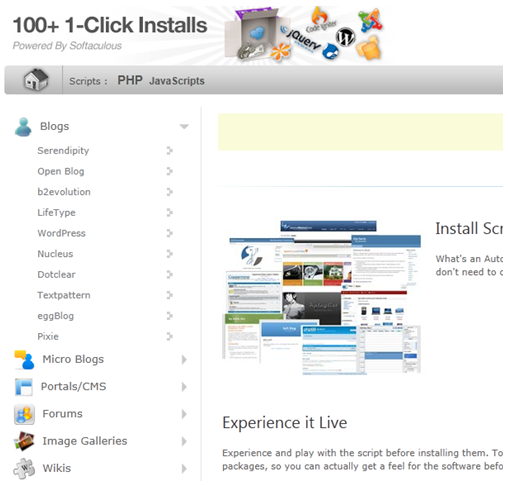508x487 pixels.
Task: Select WordPress script
Action: (61, 233)
